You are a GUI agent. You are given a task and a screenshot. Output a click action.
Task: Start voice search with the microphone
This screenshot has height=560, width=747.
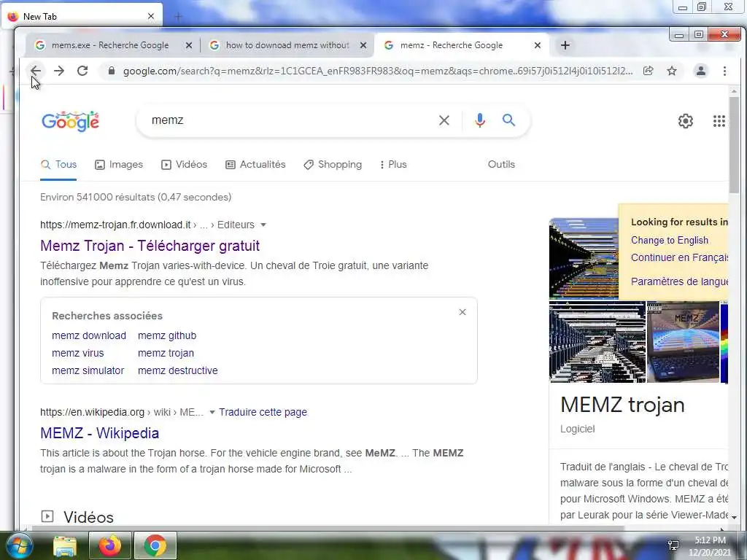click(x=480, y=120)
